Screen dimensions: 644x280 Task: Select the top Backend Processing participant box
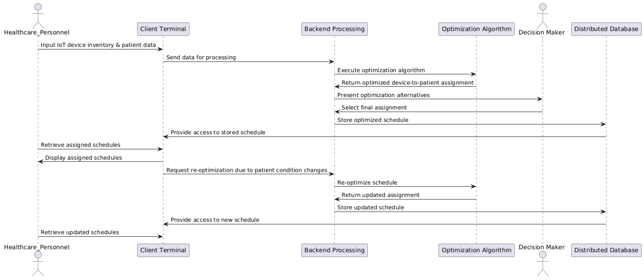pos(334,29)
